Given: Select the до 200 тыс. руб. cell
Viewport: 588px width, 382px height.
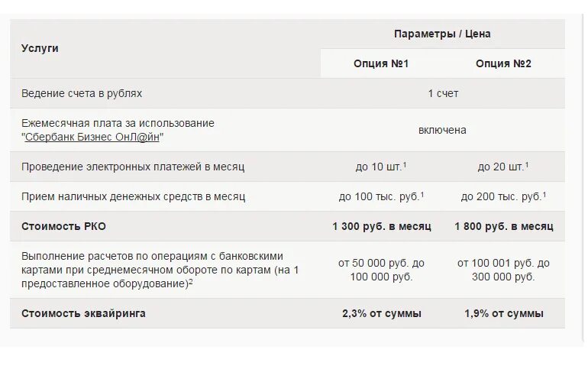Looking at the screenshot, I should click(x=503, y=196).
